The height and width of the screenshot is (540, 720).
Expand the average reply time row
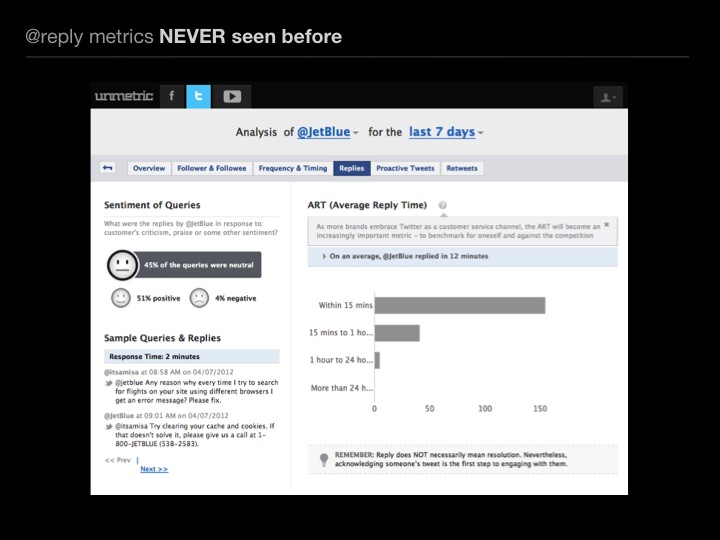coord(462,256)
